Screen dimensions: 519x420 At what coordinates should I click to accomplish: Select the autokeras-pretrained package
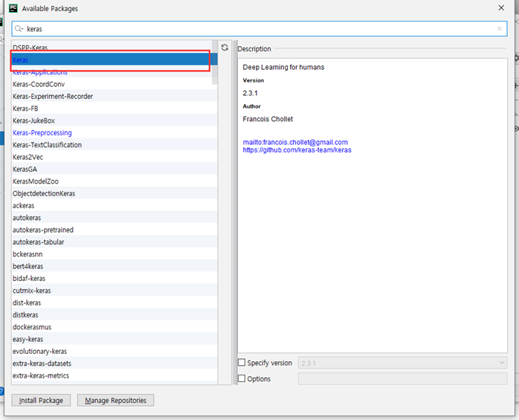(x=115, y=230)
